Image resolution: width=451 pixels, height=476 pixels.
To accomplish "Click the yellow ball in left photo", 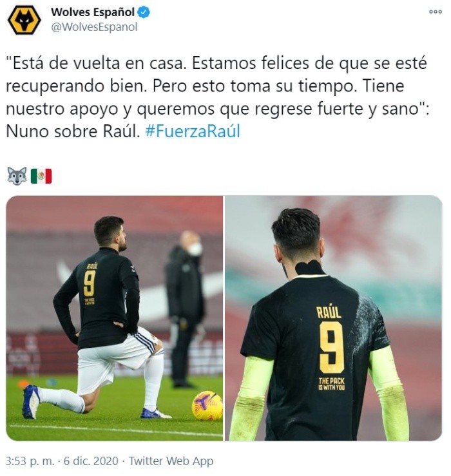I will click(x=207, y=406).
